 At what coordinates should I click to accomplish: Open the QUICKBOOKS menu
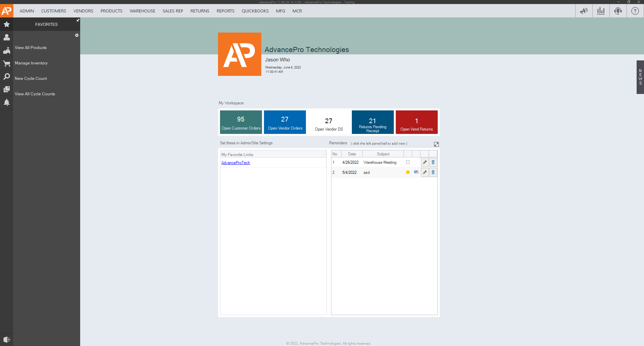point(255,11)
